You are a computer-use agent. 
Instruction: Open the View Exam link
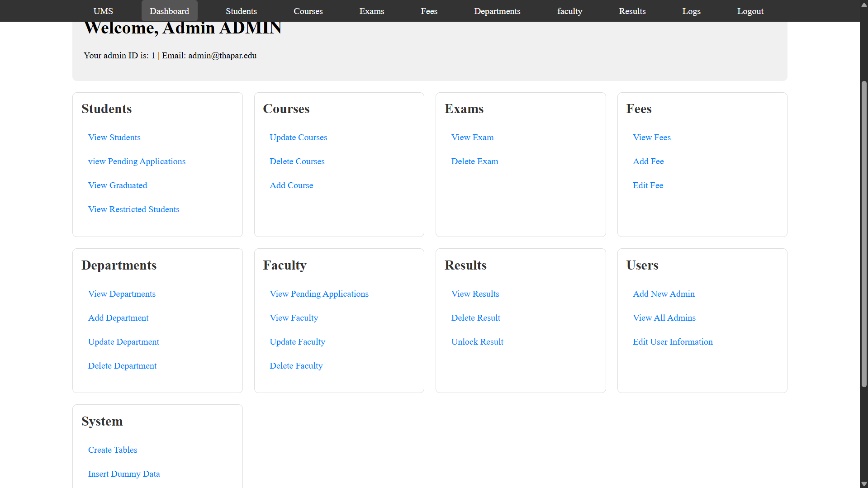[472, 137]
